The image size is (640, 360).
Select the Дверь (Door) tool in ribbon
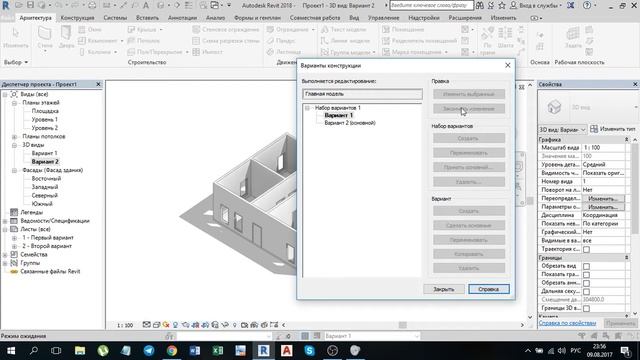click(x=66, y=38)
